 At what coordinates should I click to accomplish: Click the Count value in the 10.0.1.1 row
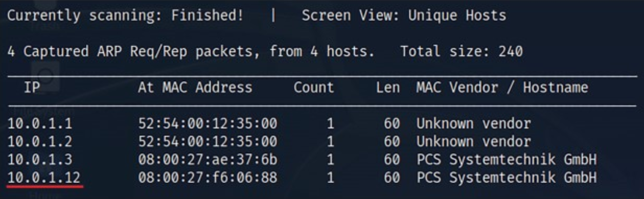(330, 124)
